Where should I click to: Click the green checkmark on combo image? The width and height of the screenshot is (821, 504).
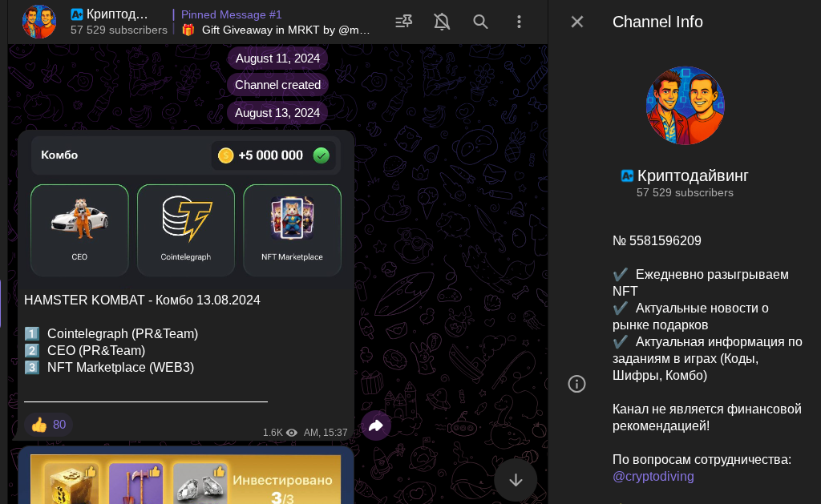(x=321, y=155)
